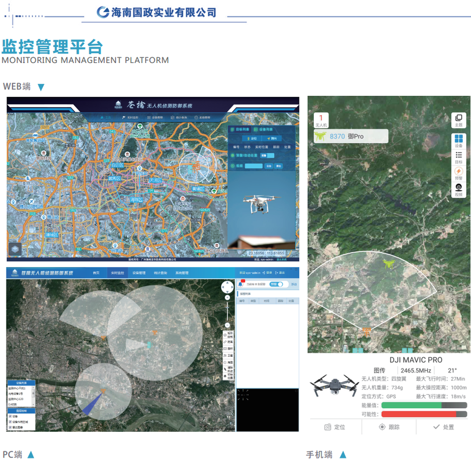Switch to the 设备列表 tab in WEB panel

263,129
